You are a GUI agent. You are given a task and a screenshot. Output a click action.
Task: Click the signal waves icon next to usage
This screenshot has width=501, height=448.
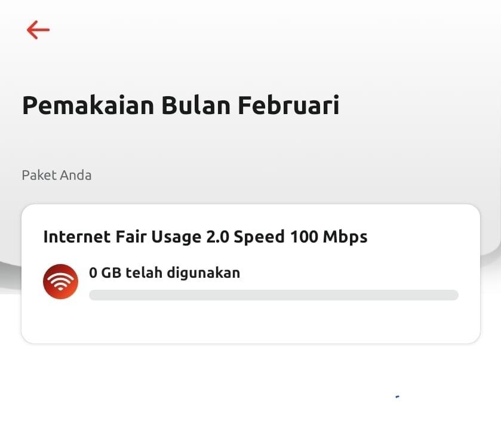tap(60, 281)
